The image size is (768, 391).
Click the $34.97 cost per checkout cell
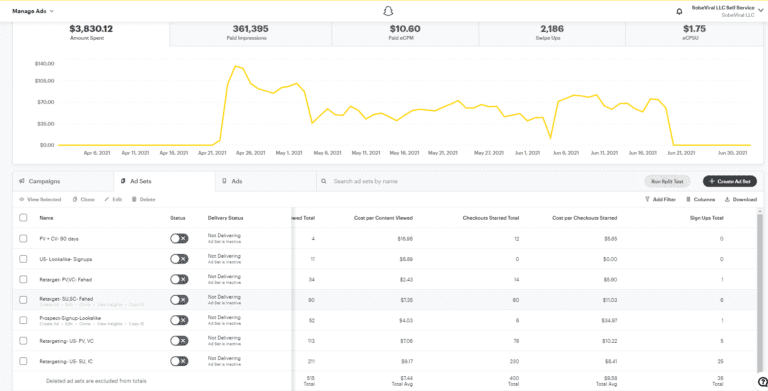pos(609,320)
